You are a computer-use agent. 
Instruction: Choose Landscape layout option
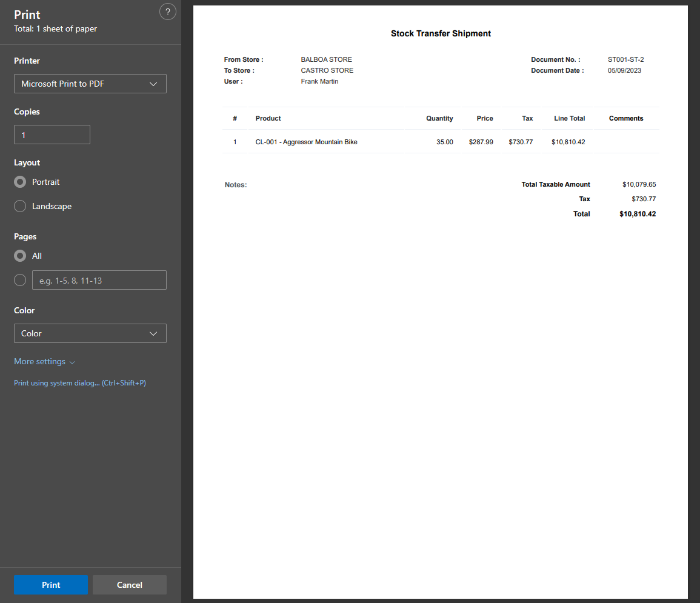20,206
